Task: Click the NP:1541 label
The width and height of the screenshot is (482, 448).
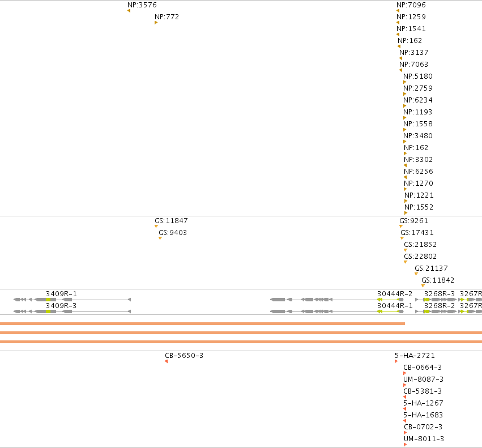Action: [411, 29]
